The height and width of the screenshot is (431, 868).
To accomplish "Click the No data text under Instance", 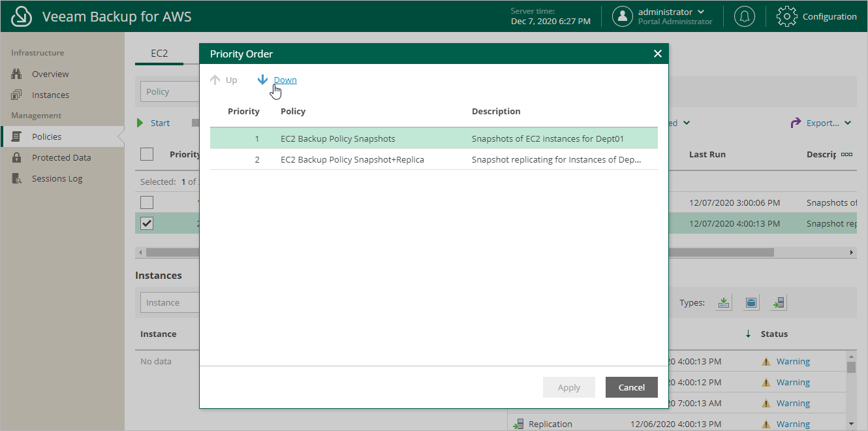I will point(156,361).
